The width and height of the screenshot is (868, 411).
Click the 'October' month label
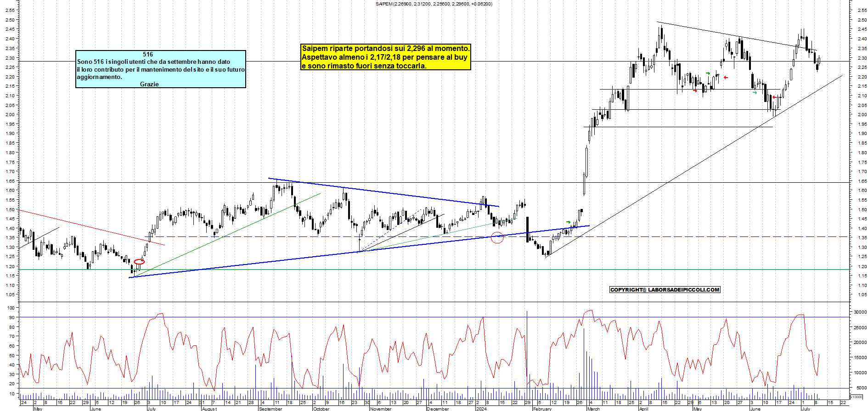321,409
